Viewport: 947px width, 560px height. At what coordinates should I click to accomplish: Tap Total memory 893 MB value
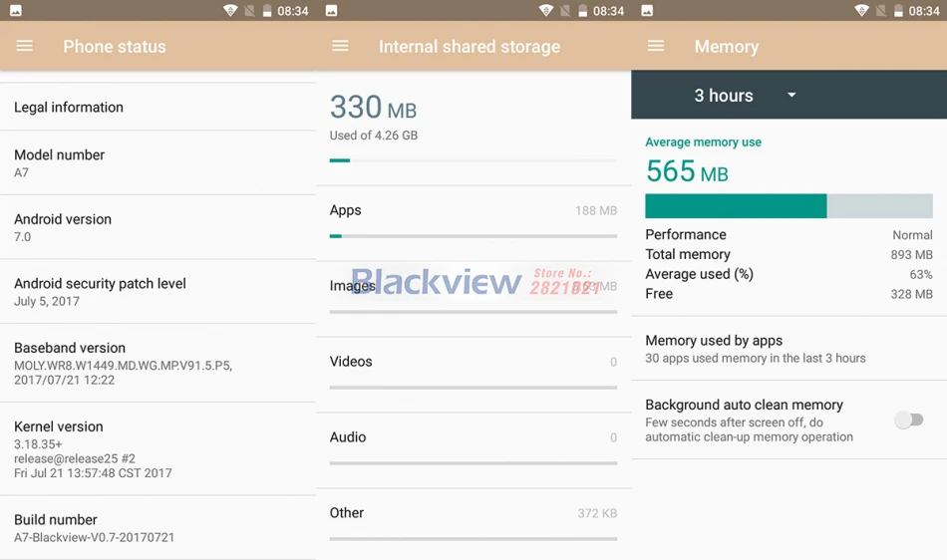(x=911, y=255)
